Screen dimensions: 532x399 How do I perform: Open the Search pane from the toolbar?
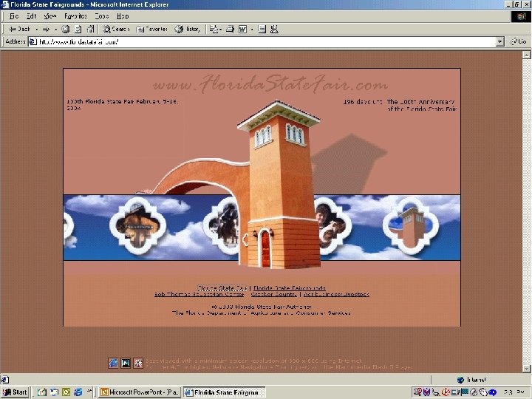[x=117, y=29]
